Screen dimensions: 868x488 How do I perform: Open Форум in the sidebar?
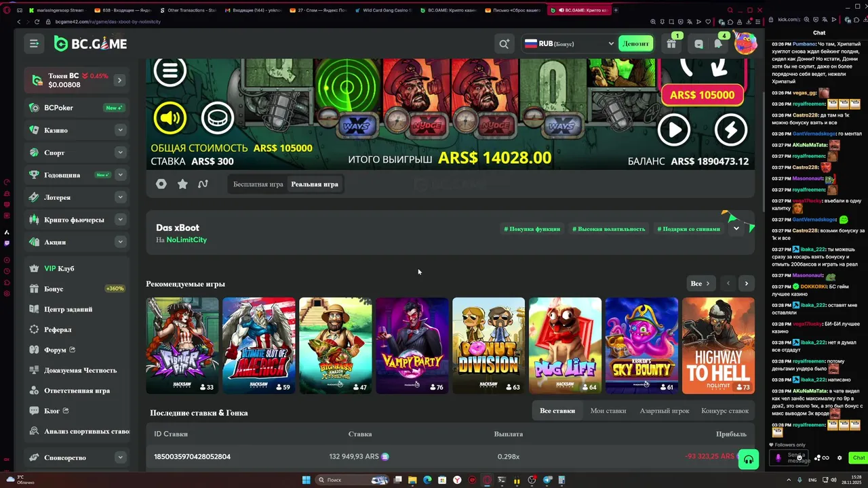76,350
